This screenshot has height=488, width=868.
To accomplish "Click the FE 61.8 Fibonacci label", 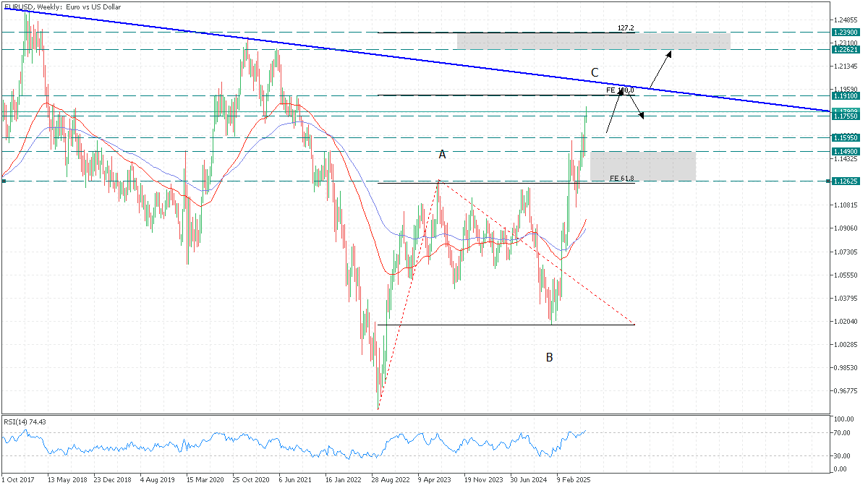I will 622,178.
